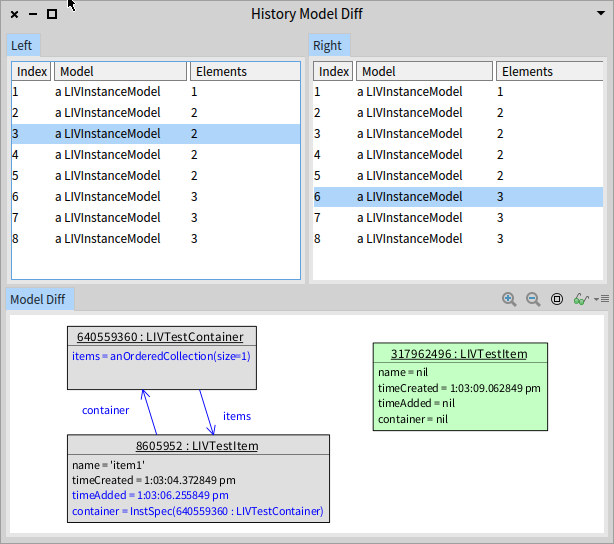This screenshot has height=544, width=614.
Task: Select row 7 in the Right table
Action: tap(458, 217)
